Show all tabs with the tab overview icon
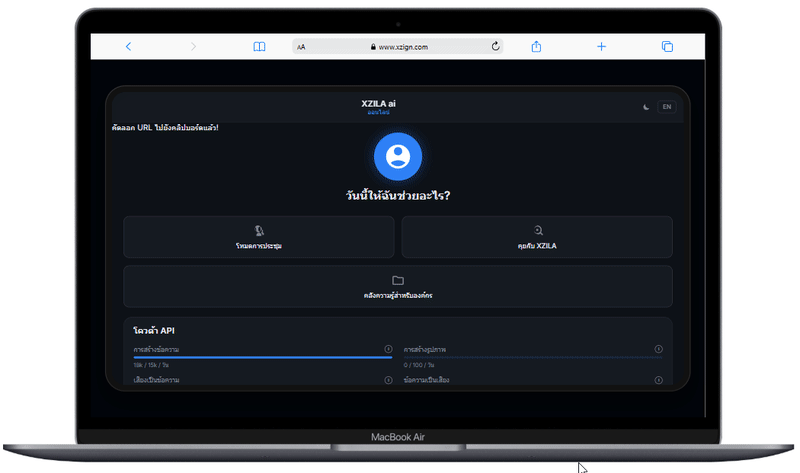The width and height of the screenshot is (800, 473). point(667,46)
